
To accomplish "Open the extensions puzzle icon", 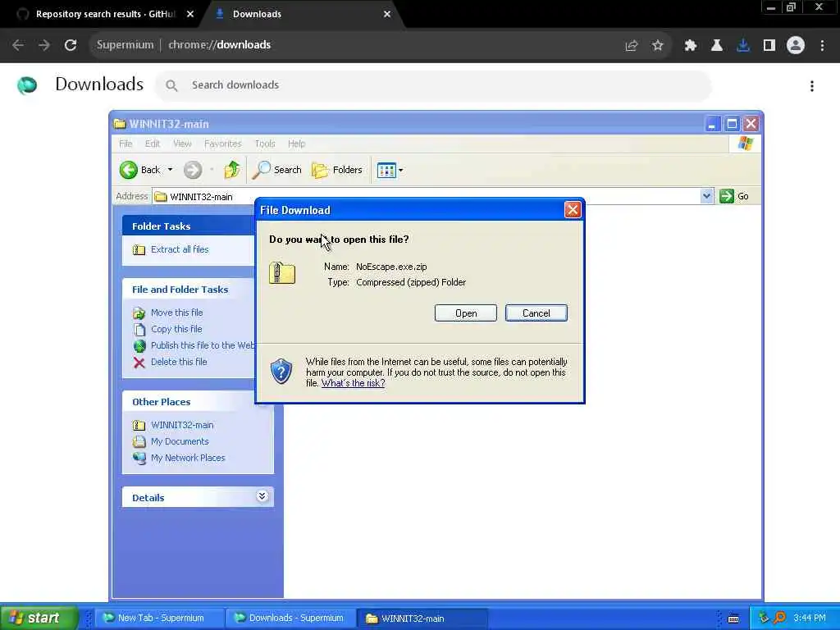I will point(691,46).
